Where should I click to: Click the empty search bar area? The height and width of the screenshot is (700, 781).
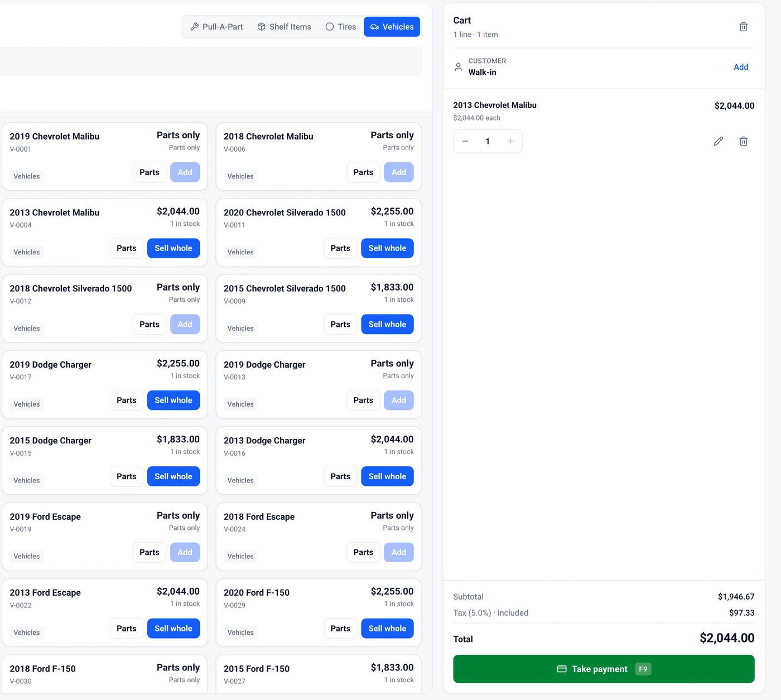click(211, 61)
